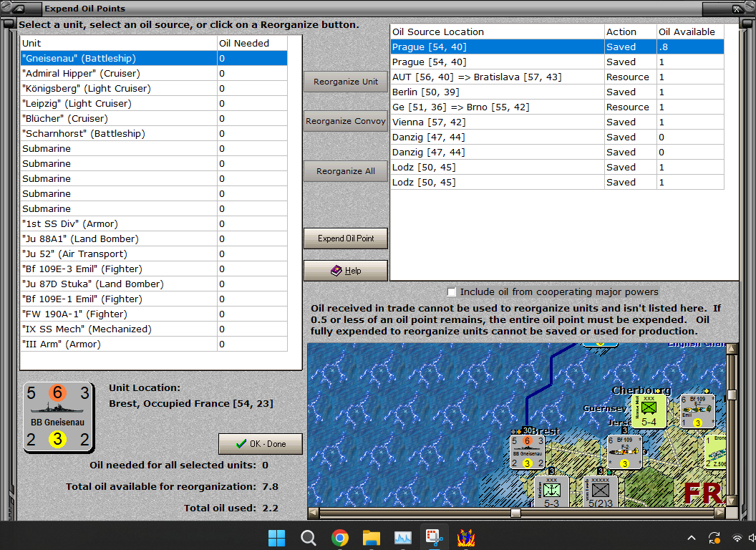This screenshot has height=550, width=756.
Task: Open File Explorer from the taskbar
Action: (372, 537)
